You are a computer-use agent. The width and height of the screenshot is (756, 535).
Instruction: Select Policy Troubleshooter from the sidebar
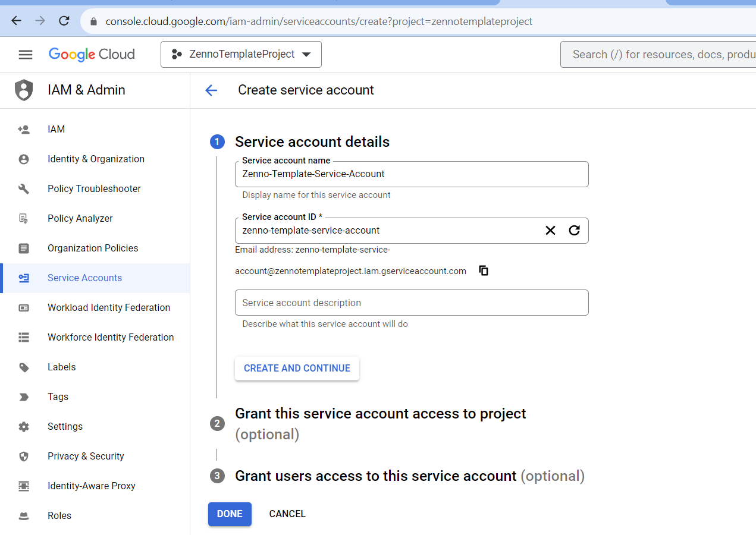click(94, 189)
